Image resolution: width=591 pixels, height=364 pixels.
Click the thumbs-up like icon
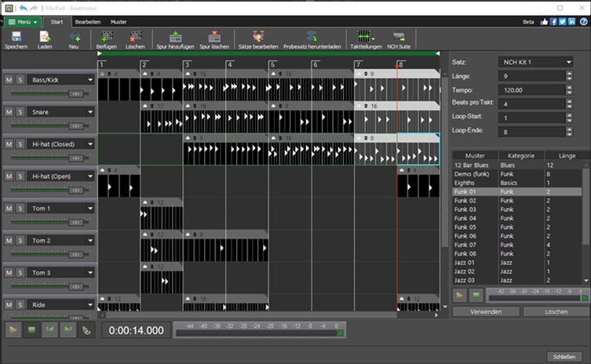coord(544,22)
